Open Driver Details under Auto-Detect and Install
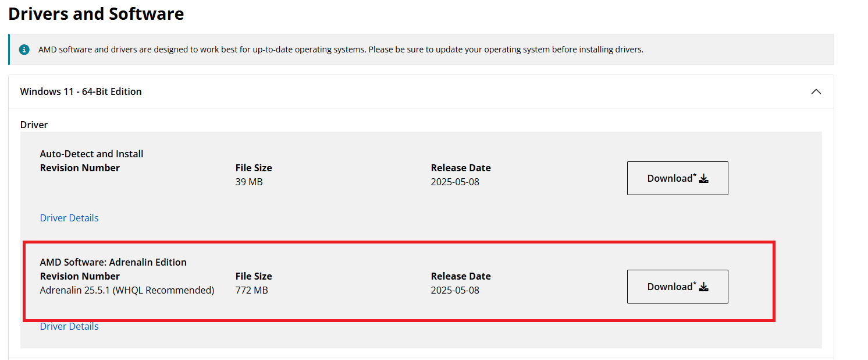The image size is (868, 360). coord(69,218)
